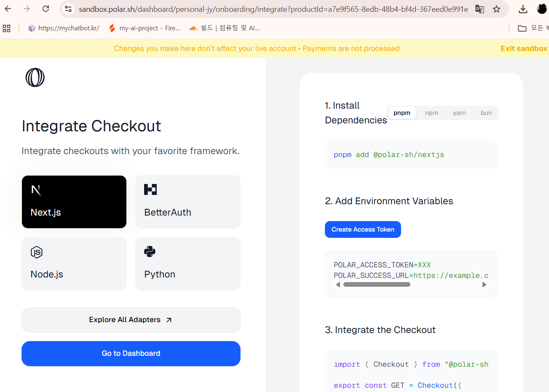Viewport: 549px width, 392px height.
Task: Open the site information icon in the address bar
Action: coord(68,9)
